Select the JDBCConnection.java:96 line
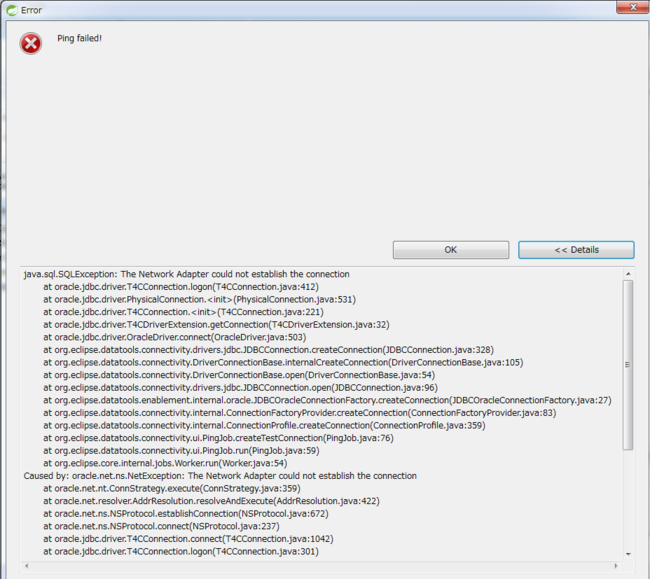This screenshot has height=579, width=650. (240, 388)
